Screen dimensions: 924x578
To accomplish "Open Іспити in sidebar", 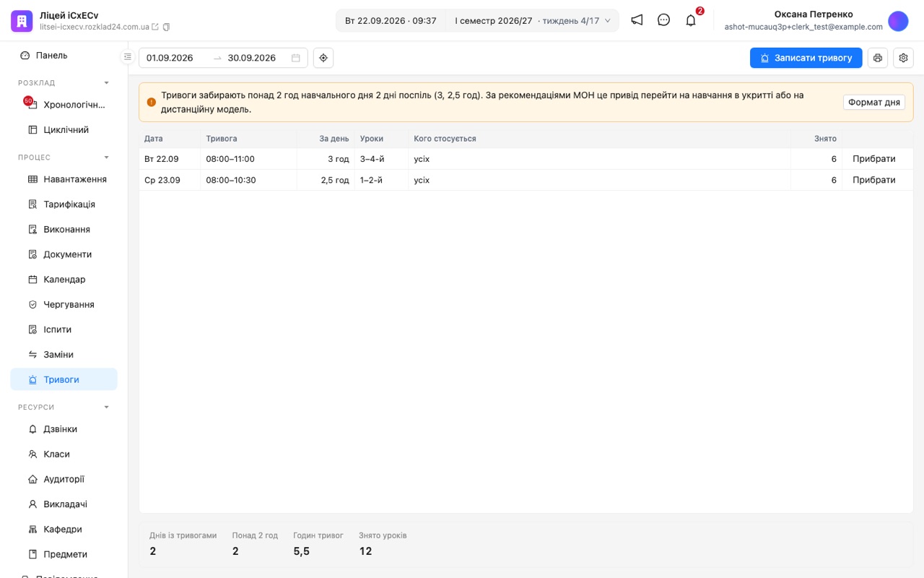I will point(64,329).
